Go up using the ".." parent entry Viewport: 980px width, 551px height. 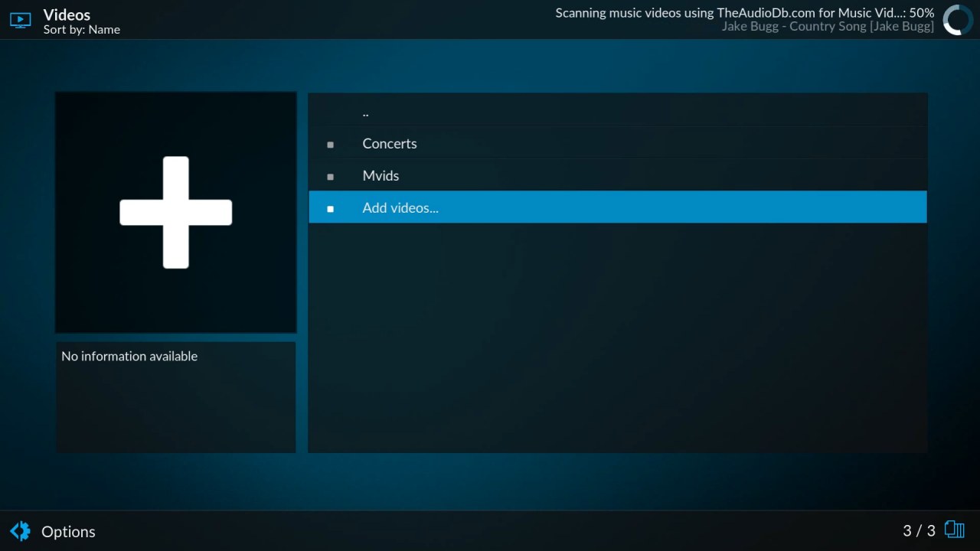[x=366, y=112]
